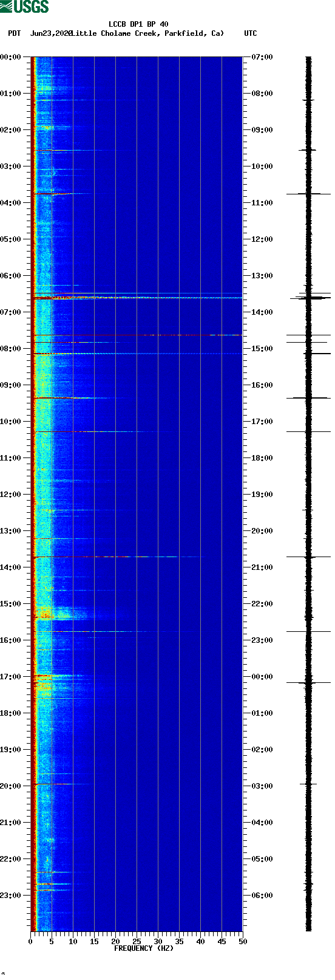Image resolution: width=335 pixels, height=980 pixels.
Task: Click the 04:00 PDT time label
Action: (x=11, y=203)
